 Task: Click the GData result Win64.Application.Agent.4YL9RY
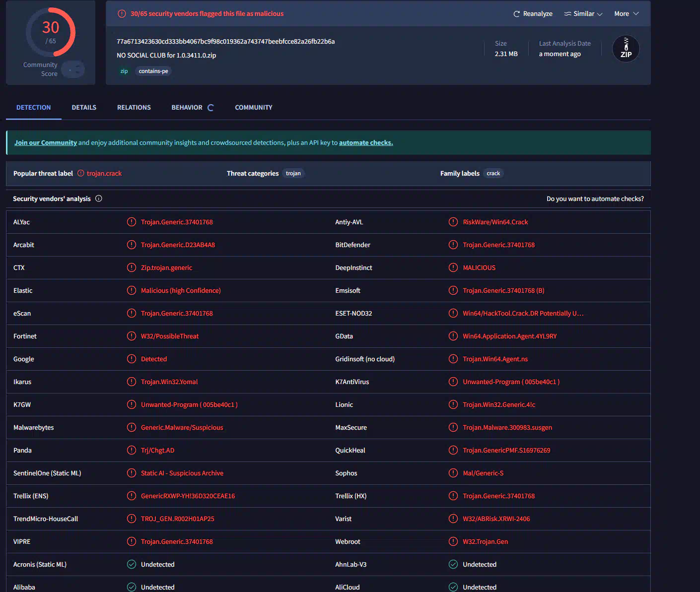coord(510,336)
